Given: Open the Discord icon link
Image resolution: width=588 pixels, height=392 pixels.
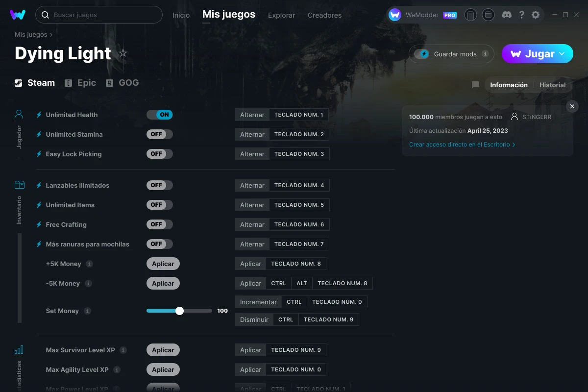Looking at the screenshot, I should 507,15.
